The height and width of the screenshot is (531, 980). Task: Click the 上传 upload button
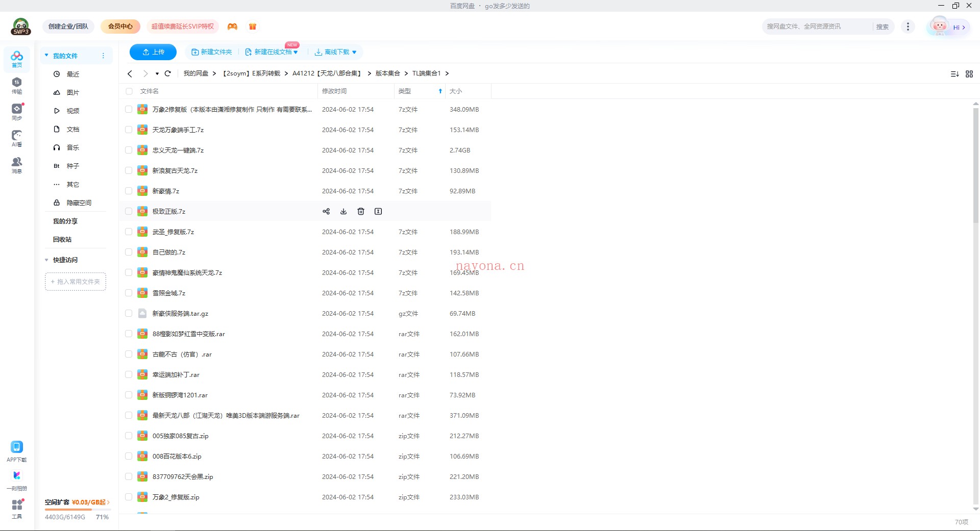coord(153,52)
